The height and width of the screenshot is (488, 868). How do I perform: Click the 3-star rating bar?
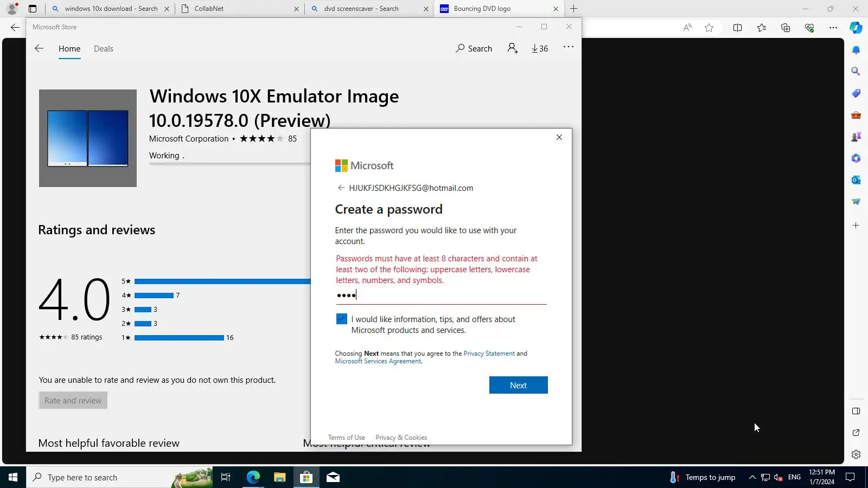(x=143, y=310)
